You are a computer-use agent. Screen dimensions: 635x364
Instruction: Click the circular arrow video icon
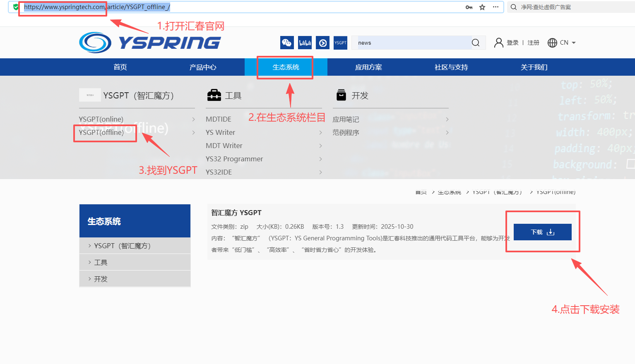(x=323, y=43)
